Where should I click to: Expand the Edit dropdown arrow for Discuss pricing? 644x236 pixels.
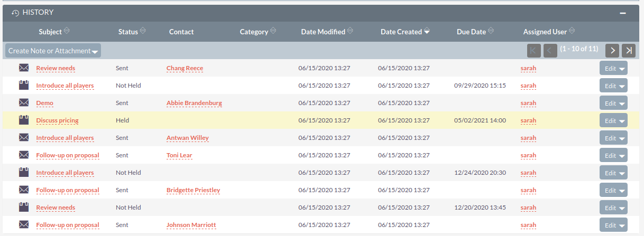622,121
